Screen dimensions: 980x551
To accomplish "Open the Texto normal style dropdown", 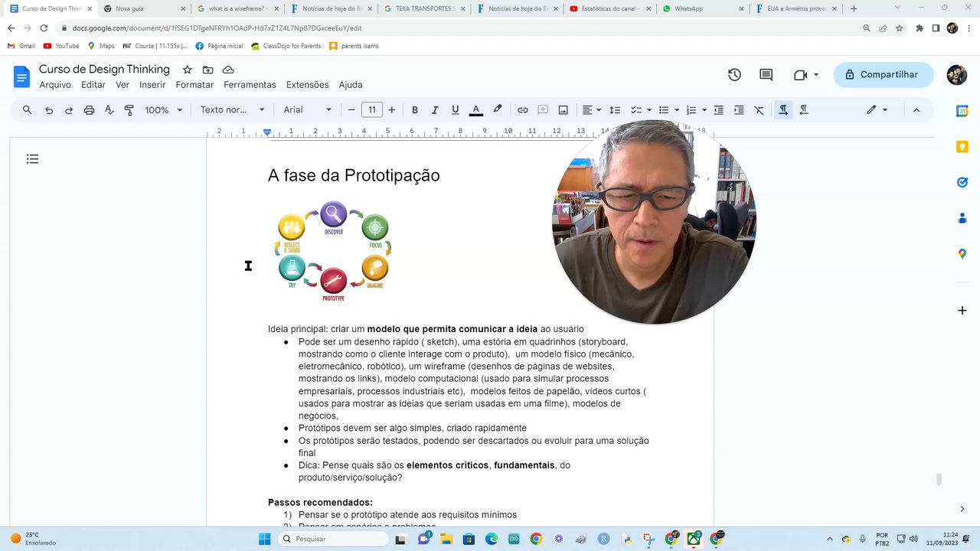I will (x=233, y=110).
